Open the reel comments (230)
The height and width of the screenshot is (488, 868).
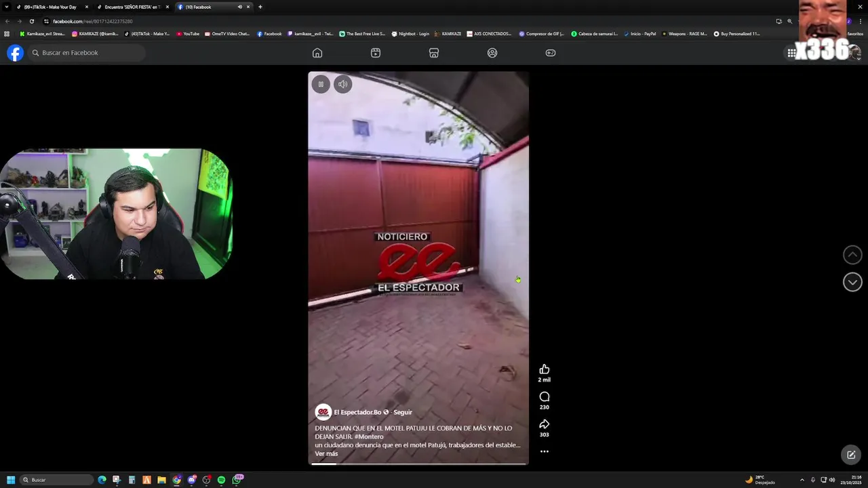544,397
